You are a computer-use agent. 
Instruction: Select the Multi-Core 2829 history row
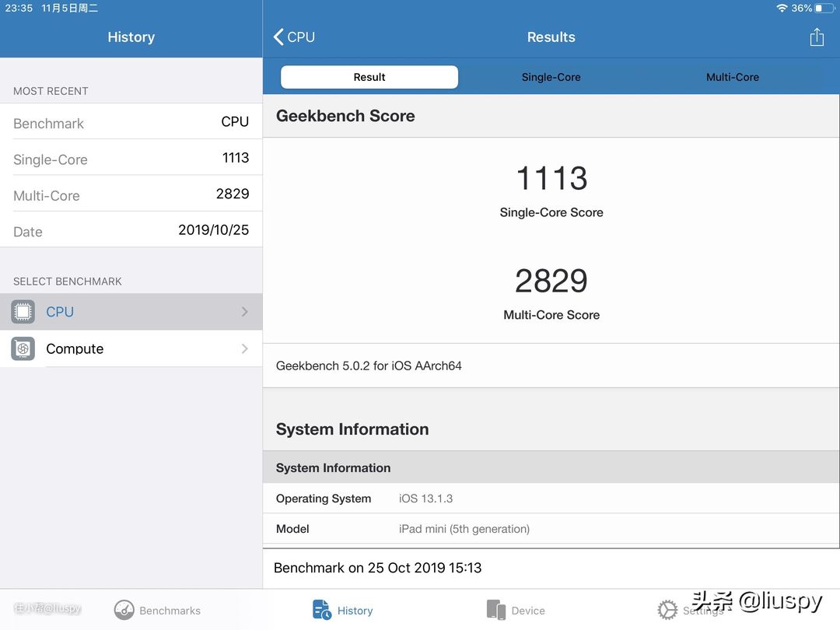click(x=131, y=195)
